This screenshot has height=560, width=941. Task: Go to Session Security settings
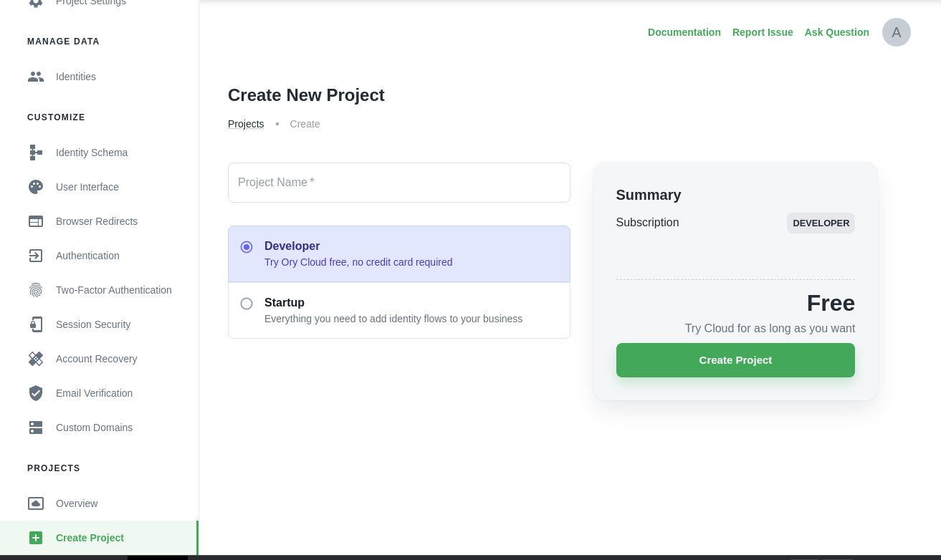point(93,324)
